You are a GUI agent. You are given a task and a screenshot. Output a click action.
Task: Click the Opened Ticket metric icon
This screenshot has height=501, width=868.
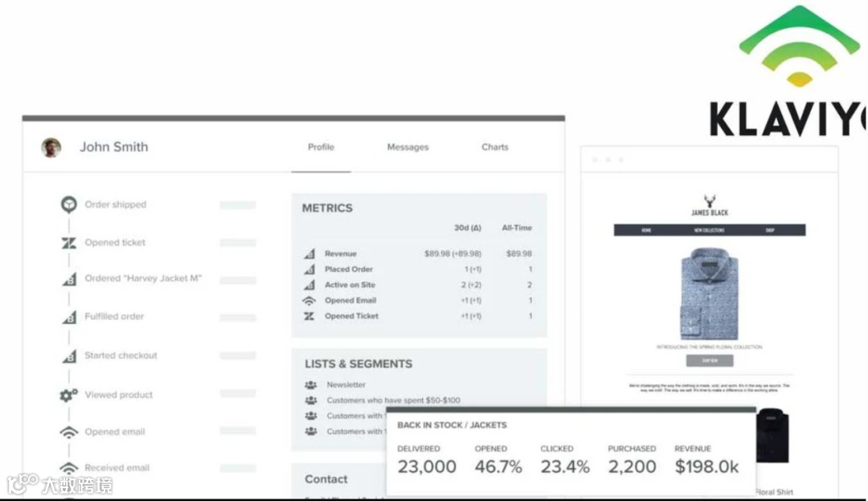click(309, 316)
